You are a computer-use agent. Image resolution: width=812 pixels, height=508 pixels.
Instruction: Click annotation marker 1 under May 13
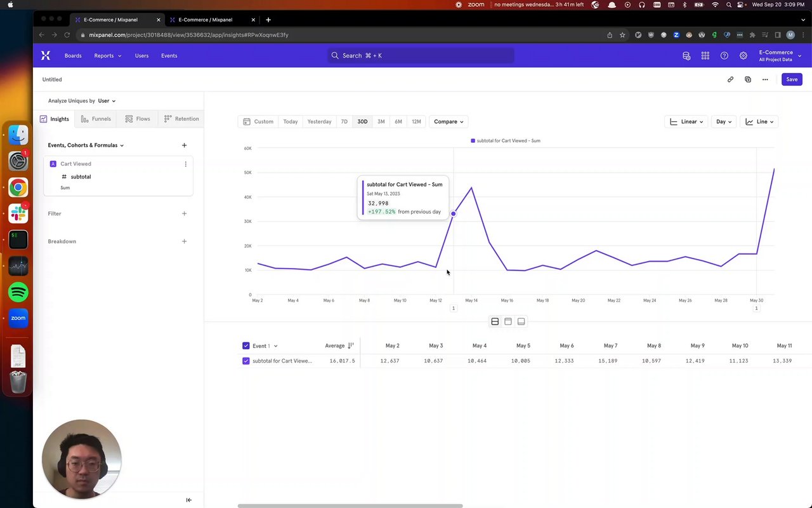click(454, 309)
